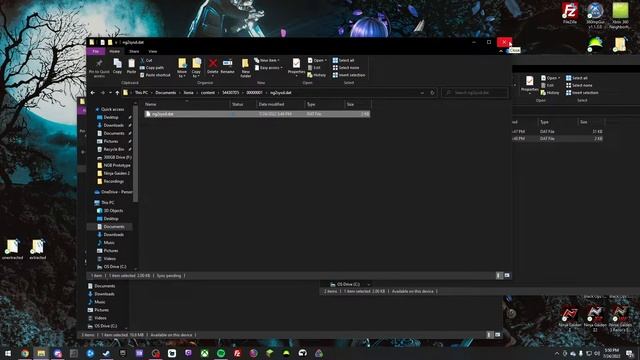
Task: Switch to the Share ribbon tab
Action: click(134, 51)
